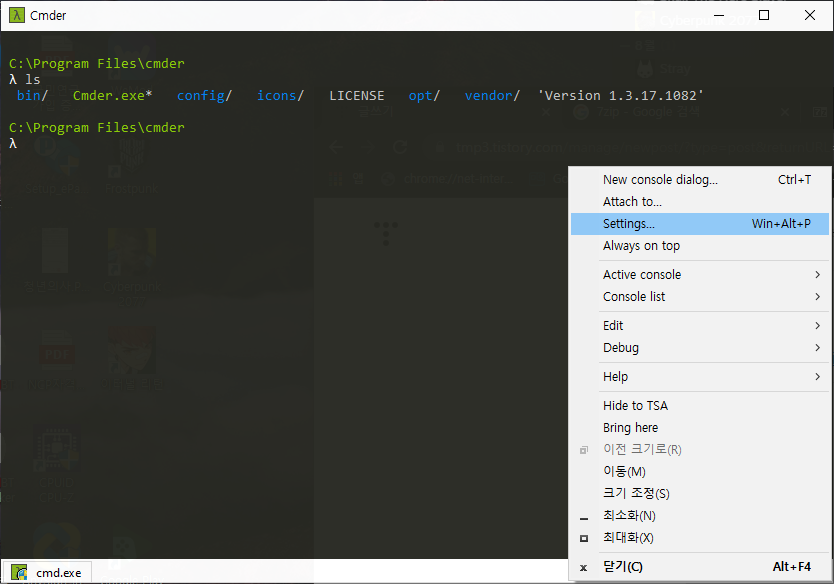Screen dimensions: 834x584
Task: Maximize the Cmder window
Action: pos(764,15)
